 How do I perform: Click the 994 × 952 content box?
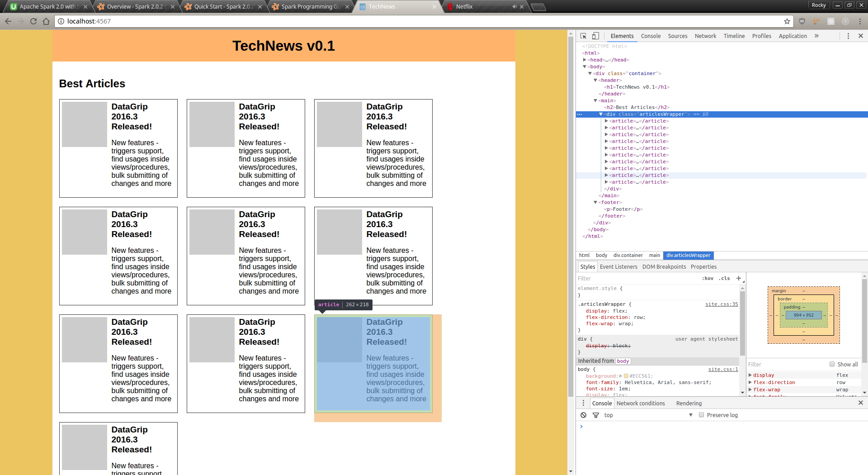point(803,315)
